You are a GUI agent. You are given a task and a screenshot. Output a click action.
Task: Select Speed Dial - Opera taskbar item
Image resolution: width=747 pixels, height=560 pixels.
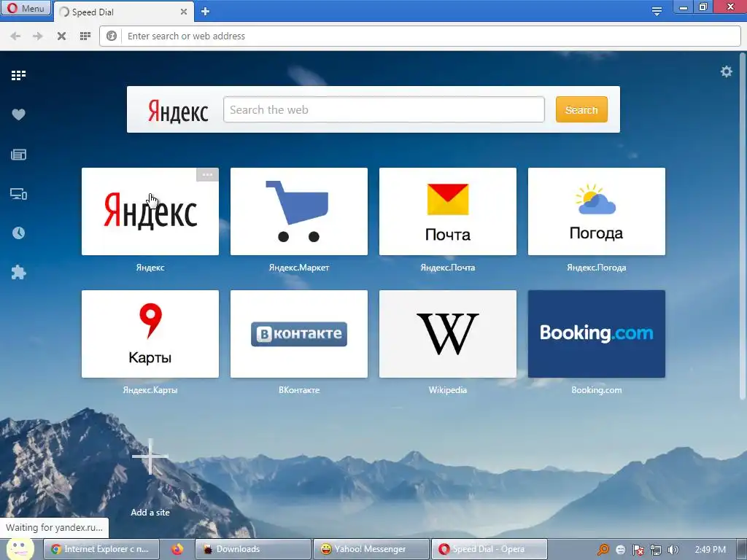(489, 549)
